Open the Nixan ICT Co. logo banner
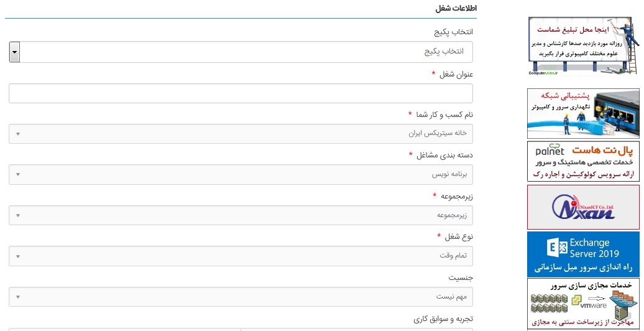The height and width of the screenshot is (331, 644). (583, 207)
